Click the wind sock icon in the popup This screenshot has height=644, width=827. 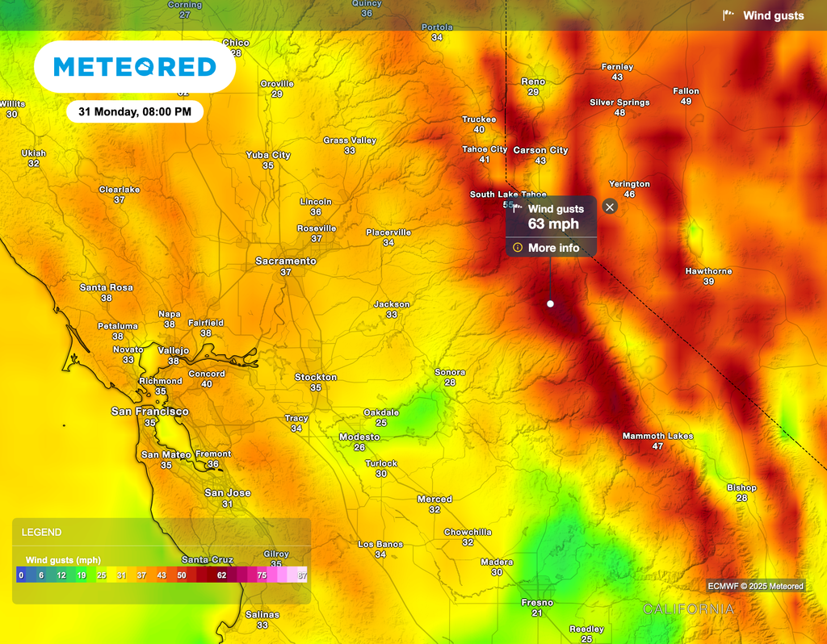518,208
